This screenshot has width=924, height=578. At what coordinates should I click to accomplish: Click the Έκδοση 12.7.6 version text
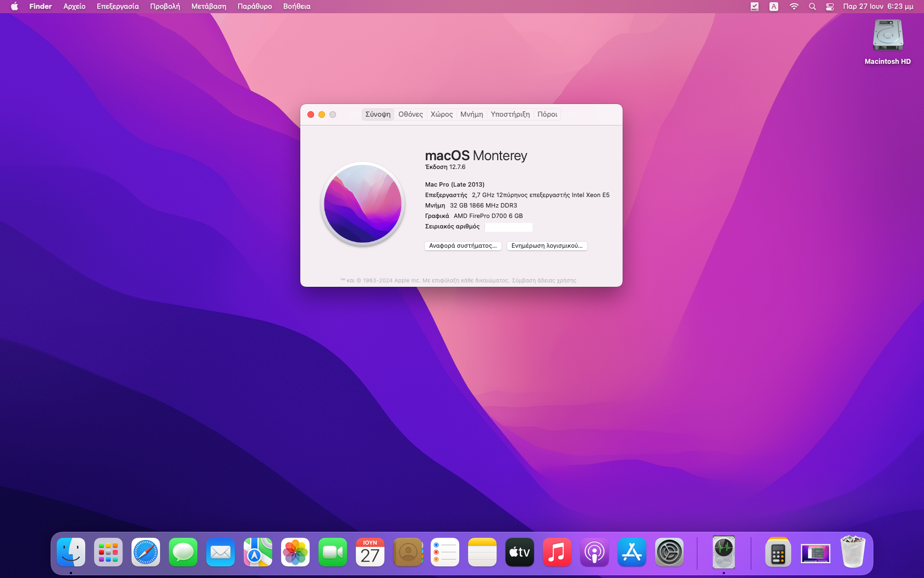tap(446, 167)
